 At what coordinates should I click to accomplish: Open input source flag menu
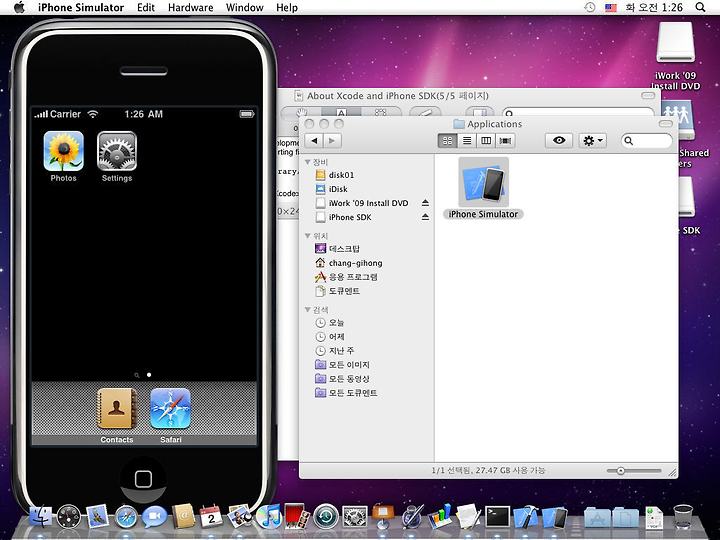point(611,7)
